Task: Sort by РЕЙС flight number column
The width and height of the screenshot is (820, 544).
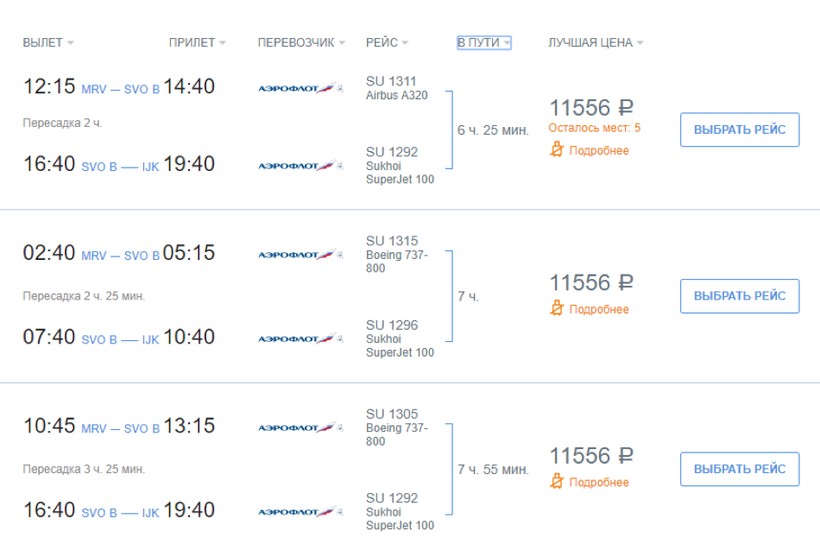Action: click(x=387, y=42)
